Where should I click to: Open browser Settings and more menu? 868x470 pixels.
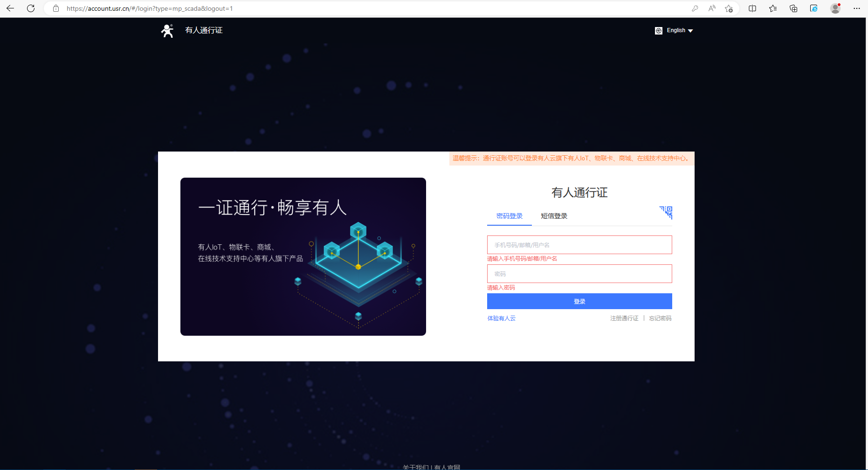857,8
